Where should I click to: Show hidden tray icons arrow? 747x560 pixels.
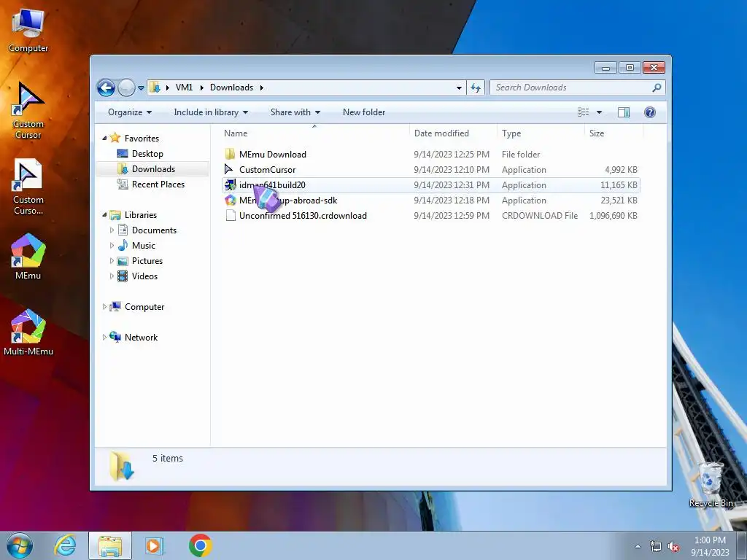point(638,546)
